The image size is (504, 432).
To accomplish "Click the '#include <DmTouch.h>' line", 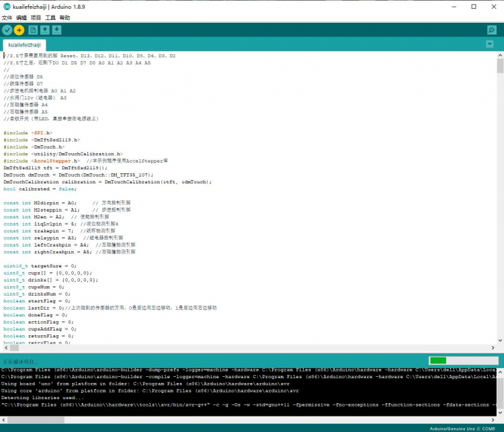I will pos(34,147).
